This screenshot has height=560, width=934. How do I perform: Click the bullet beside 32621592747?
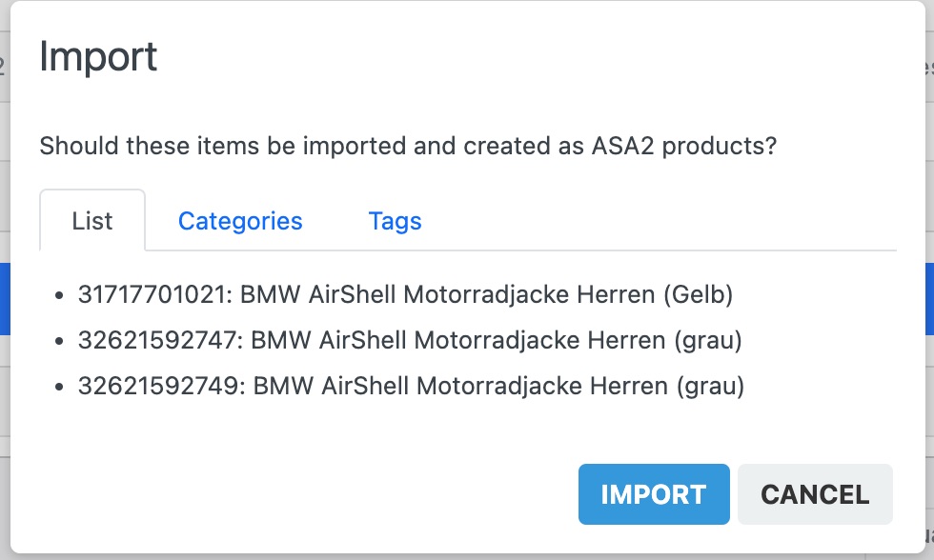tap(59, 340)
